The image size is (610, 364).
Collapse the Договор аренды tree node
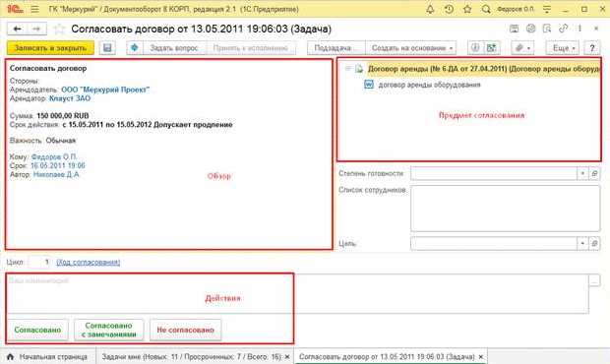348,69
